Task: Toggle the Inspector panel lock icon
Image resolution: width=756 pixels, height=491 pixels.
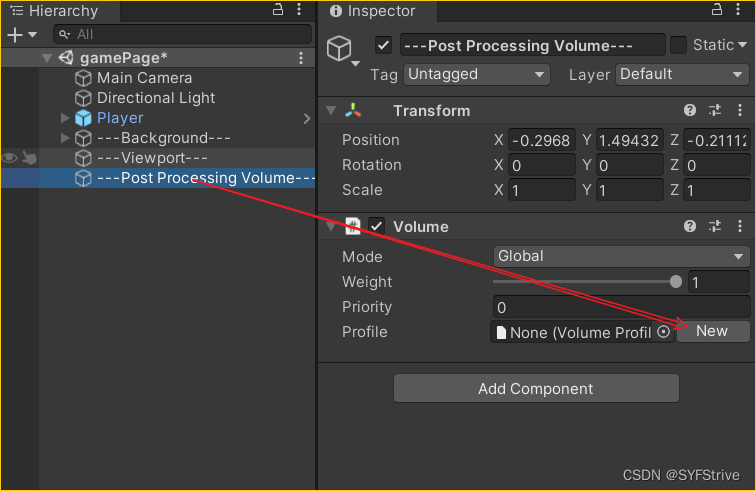Action: [717, 9]
